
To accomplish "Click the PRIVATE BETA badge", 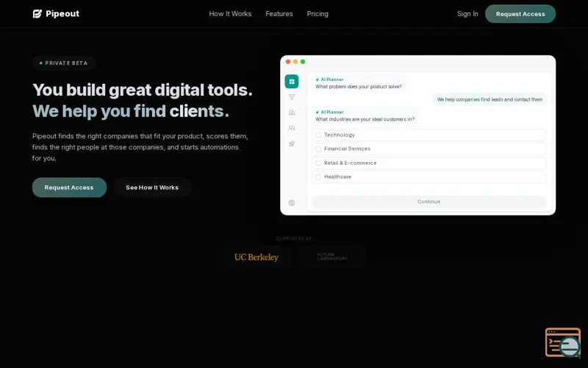I will 64,63.
